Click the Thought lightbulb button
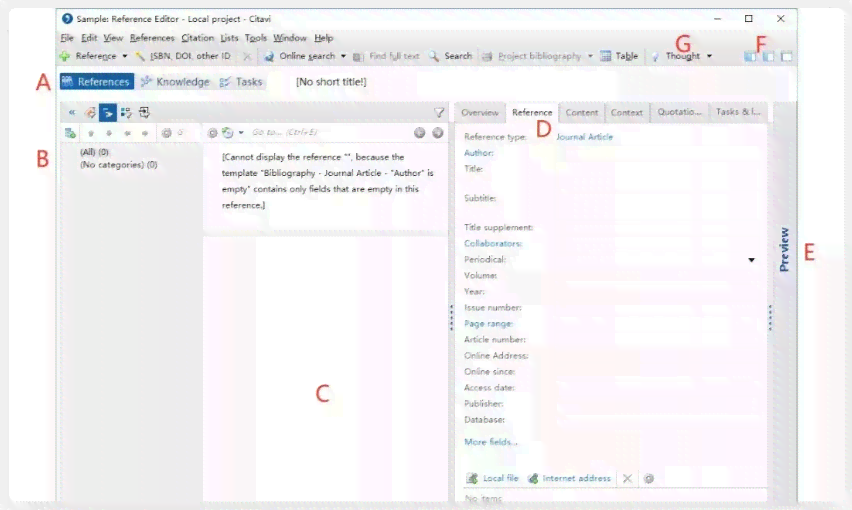852x510 pixels. point(675,56)
